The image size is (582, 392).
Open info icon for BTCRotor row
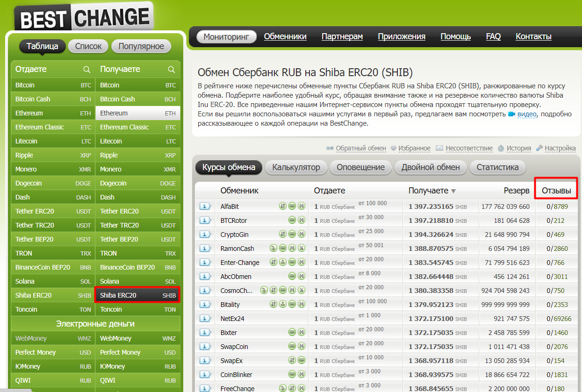[205, 221]
